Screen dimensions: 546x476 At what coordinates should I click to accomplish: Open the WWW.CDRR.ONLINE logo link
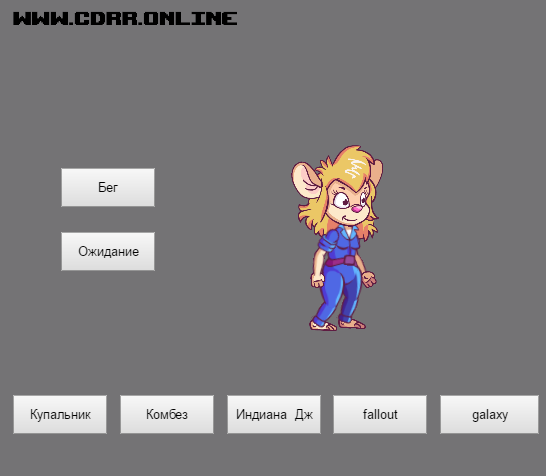click(x=125, y=18)
